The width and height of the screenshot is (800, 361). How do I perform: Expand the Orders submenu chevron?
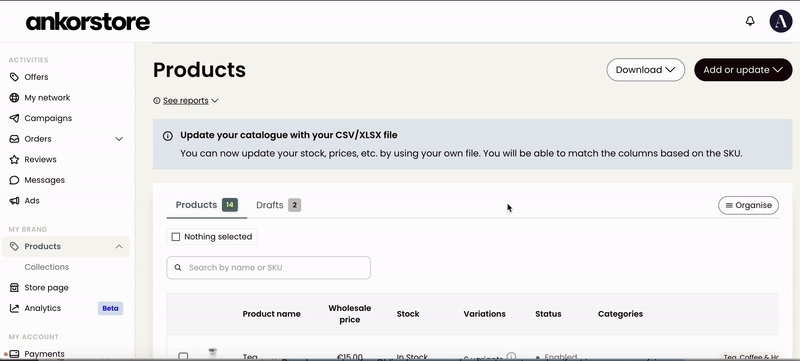[119, 139]
